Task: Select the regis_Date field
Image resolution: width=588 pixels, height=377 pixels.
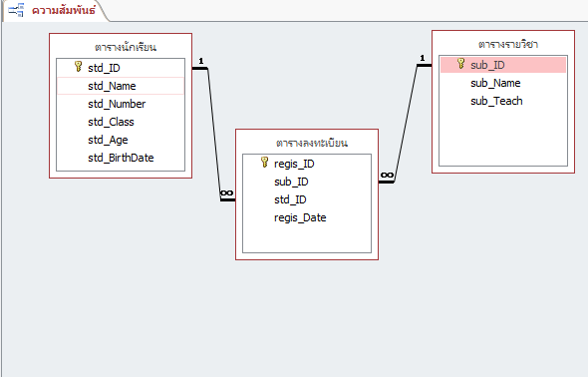Action: [x=307, y=218]
